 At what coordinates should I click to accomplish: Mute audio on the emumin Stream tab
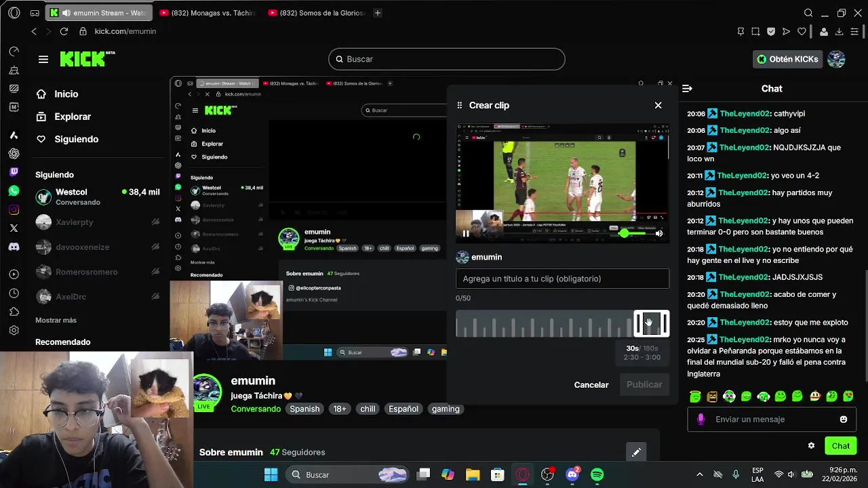click(x=66, y=13)
